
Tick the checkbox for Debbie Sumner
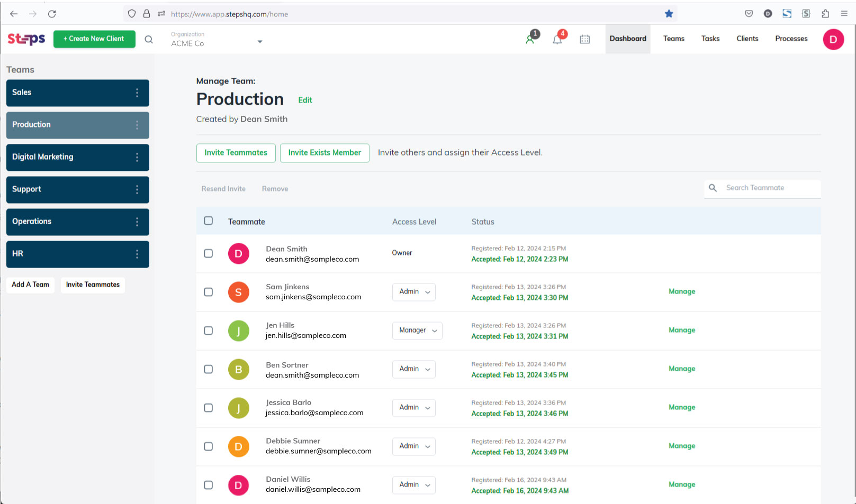tap(208, 446)
